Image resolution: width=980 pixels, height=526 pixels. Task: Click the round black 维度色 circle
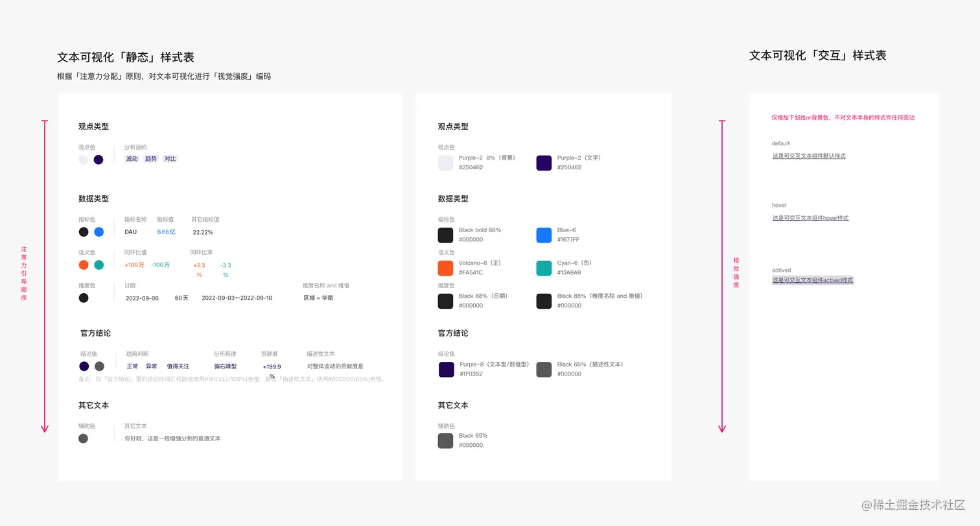[84, 298]
